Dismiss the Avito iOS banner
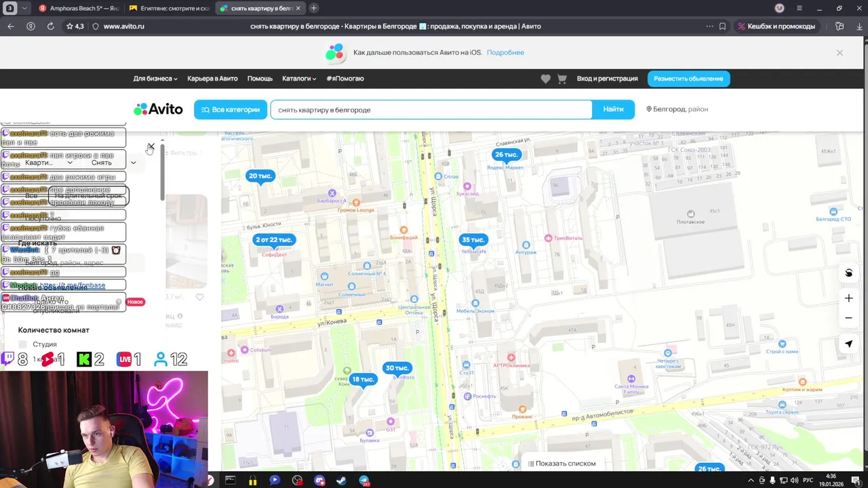 [x=840, y=52]
